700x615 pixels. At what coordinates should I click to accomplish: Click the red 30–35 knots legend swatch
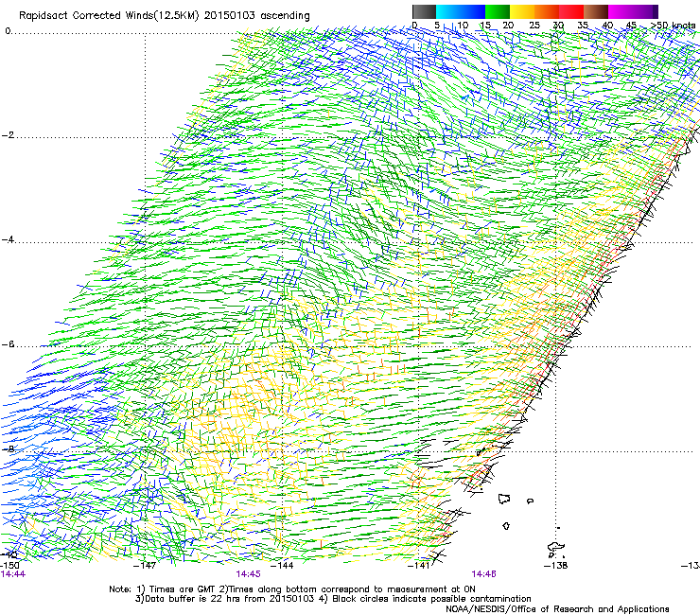[x=571, y=11]
